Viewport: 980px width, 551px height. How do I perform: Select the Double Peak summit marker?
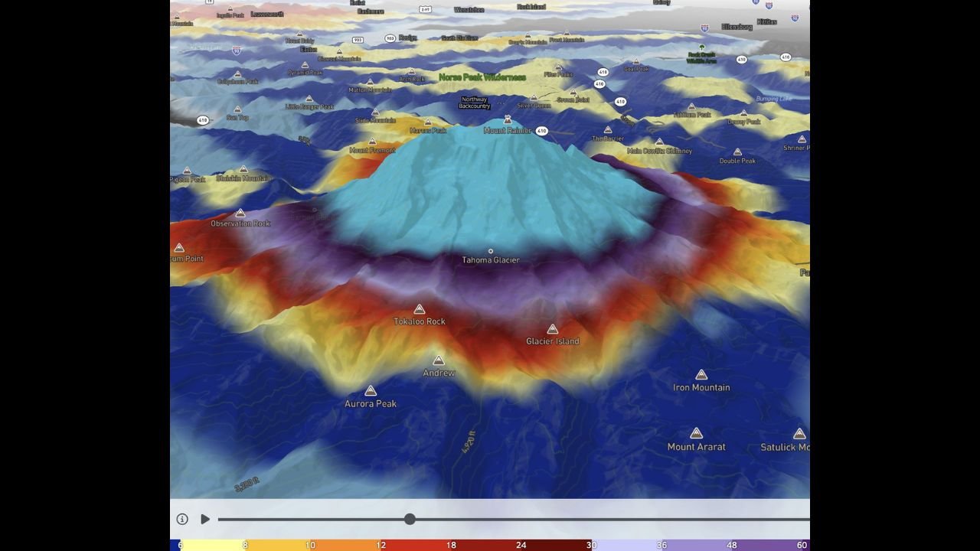point(737,152)
